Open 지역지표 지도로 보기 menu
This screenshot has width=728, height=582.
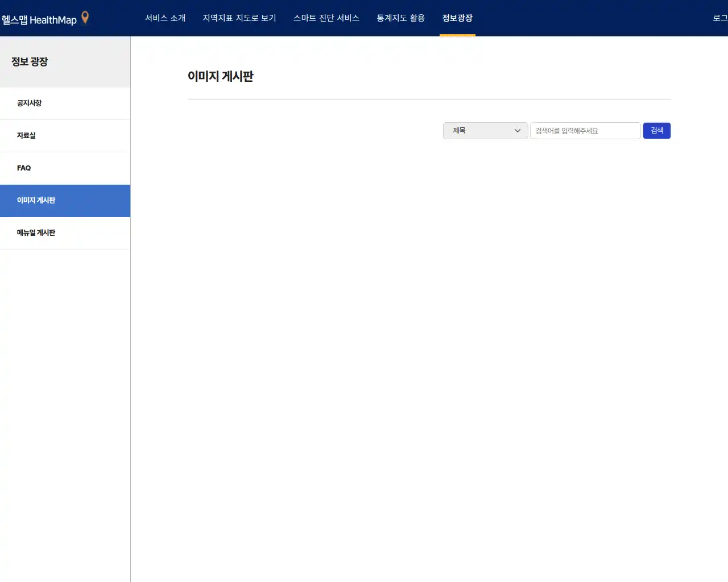tap(239, 18)
